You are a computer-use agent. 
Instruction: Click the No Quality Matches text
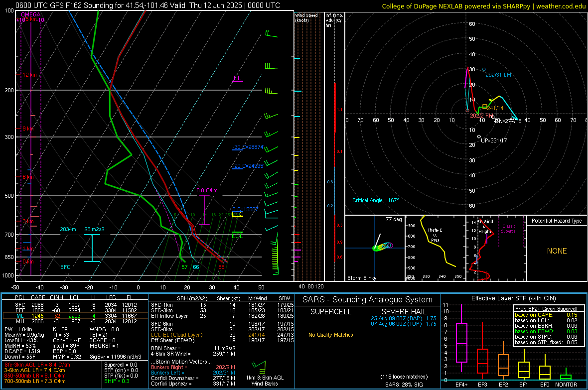click(331, 335)
